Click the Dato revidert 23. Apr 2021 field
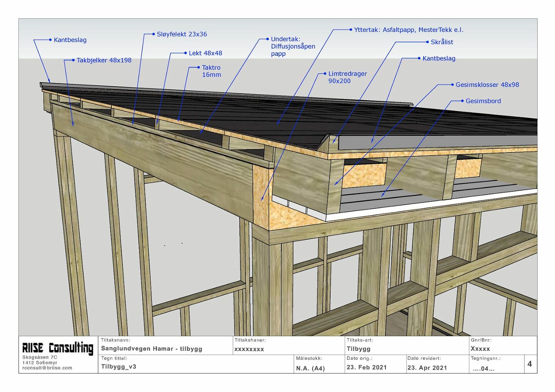 pyautogui.click(x=427, y=367)
